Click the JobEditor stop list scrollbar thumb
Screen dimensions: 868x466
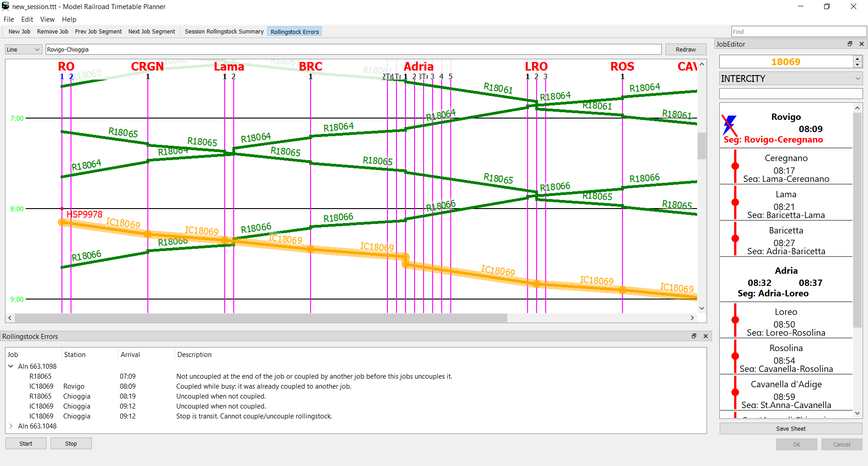[857, 220]
